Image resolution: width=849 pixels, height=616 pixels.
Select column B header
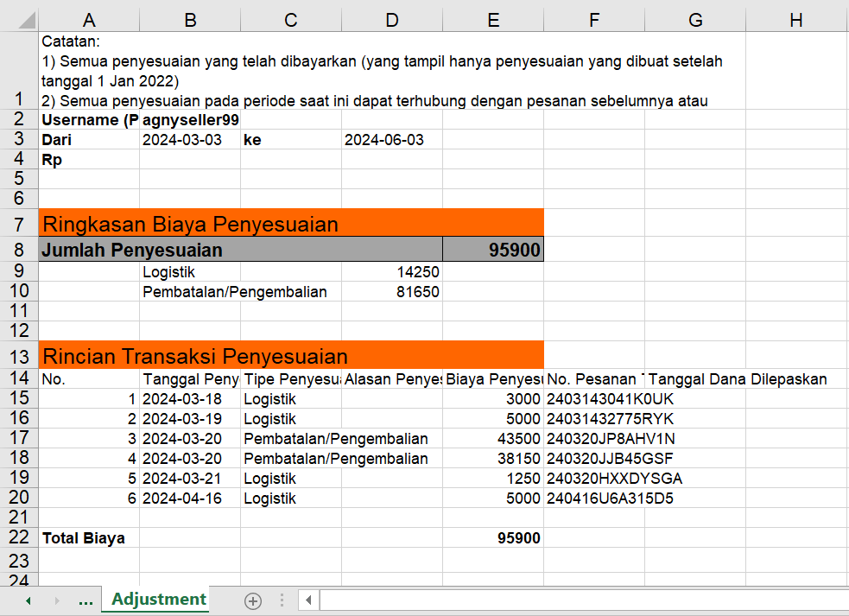190,21
